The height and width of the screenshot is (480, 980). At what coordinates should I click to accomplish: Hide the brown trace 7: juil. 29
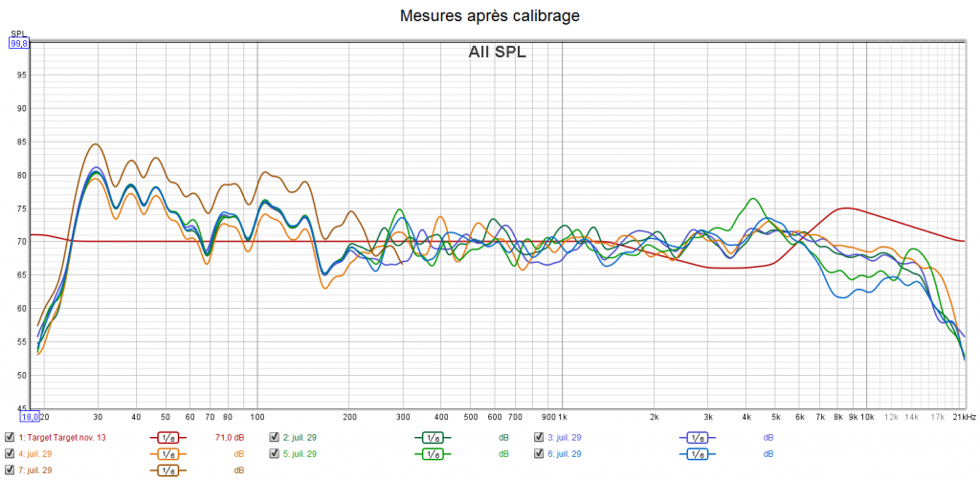10,469
